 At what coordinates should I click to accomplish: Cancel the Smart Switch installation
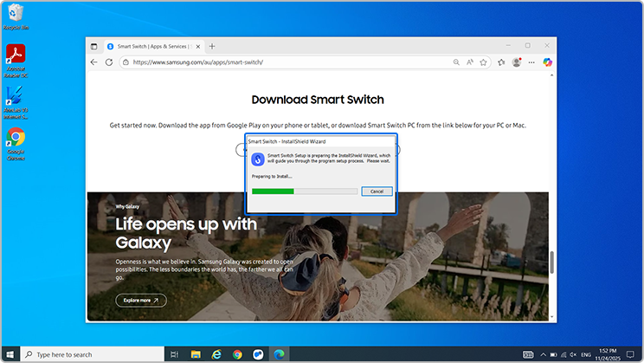coord(377,191)
